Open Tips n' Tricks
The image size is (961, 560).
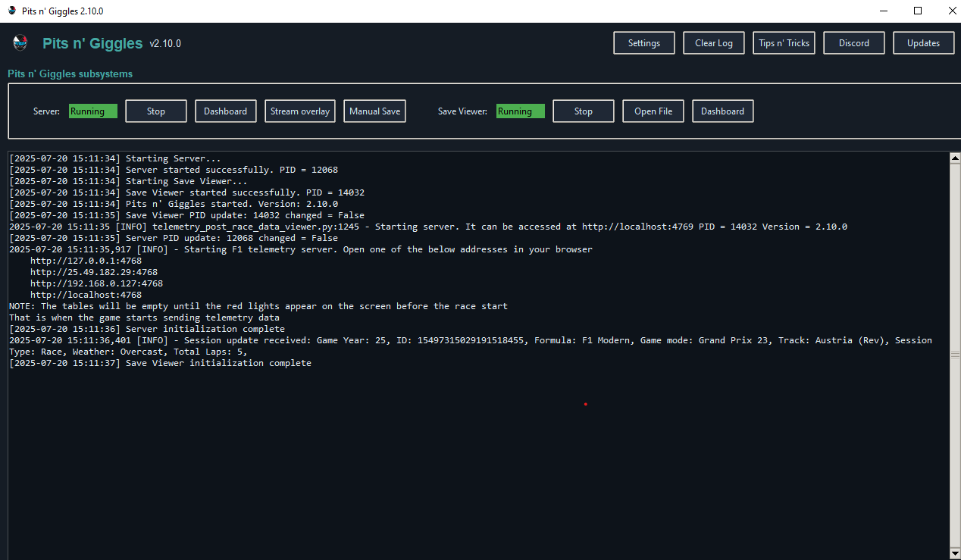click(x=784, y=42)
